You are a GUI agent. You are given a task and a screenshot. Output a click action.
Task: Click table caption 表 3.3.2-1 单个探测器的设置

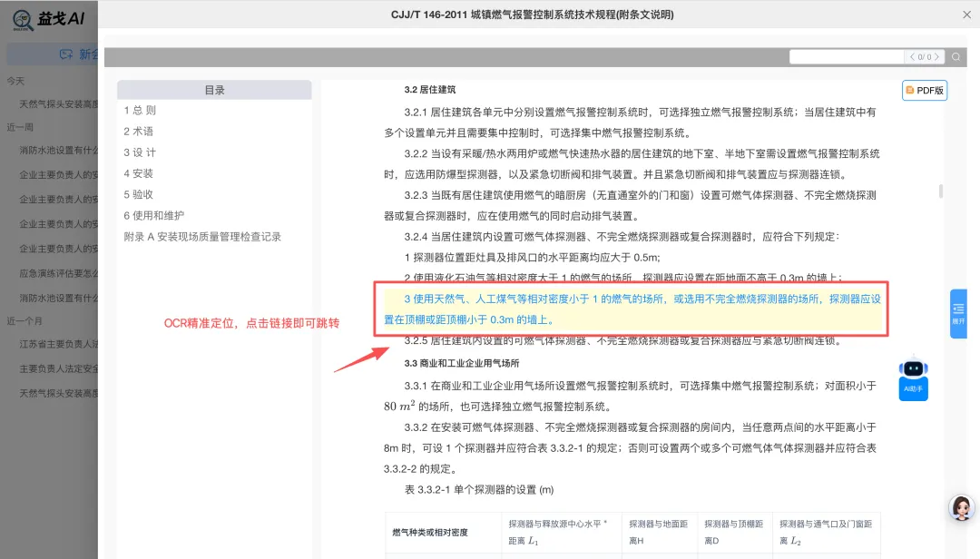[479, 490]
